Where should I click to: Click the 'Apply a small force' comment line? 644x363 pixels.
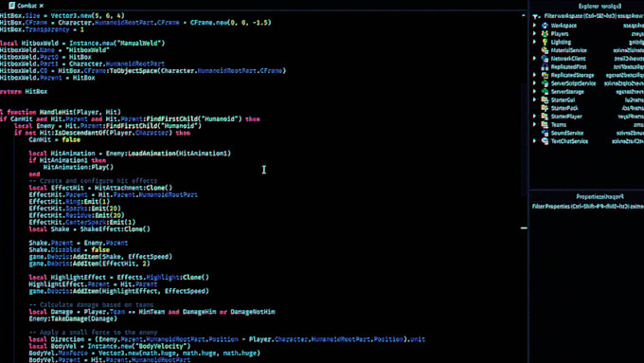pyautogui.click(x=93, y=332)
